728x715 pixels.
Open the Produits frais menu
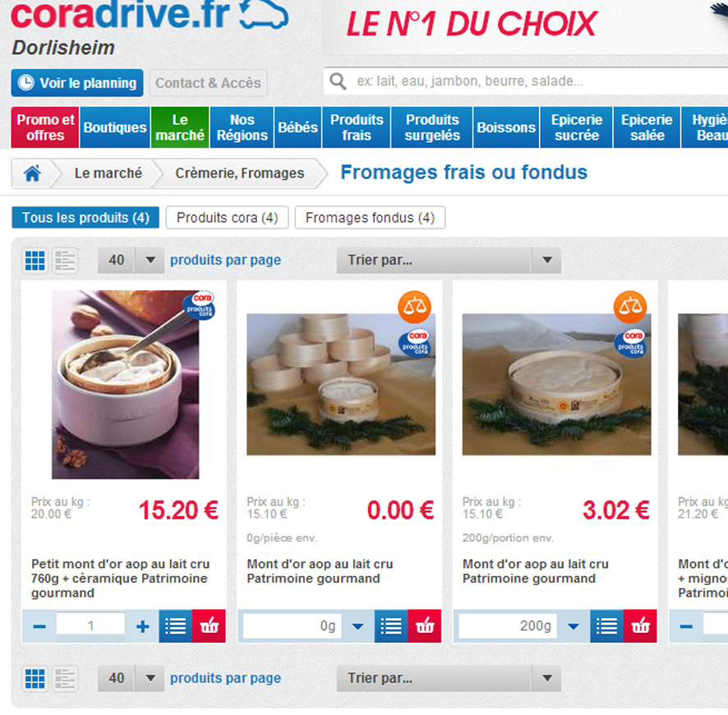pos(357,127)
